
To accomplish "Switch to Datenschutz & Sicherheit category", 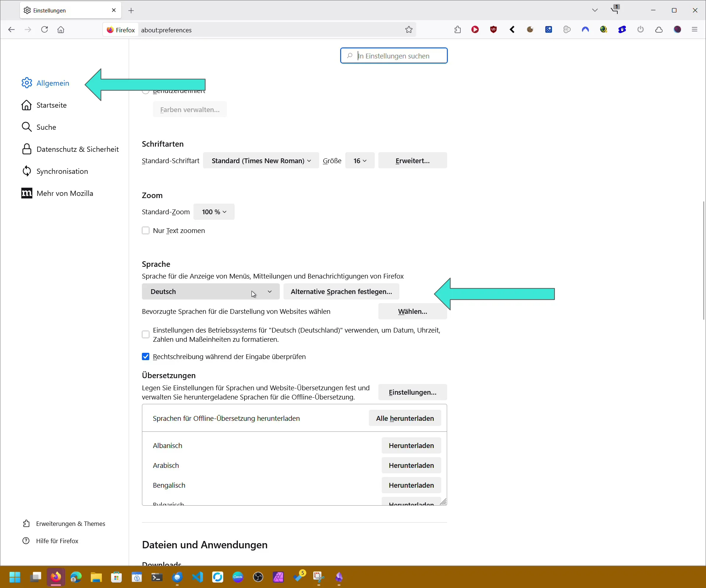I will tap(70, 149).
